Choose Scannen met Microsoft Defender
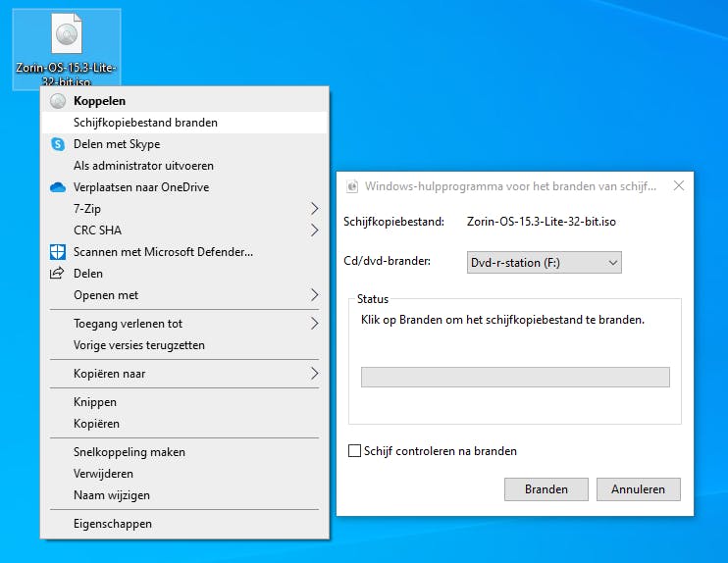Image resolution: width=728 pixels, height=563 pixels. pos(184,251)
